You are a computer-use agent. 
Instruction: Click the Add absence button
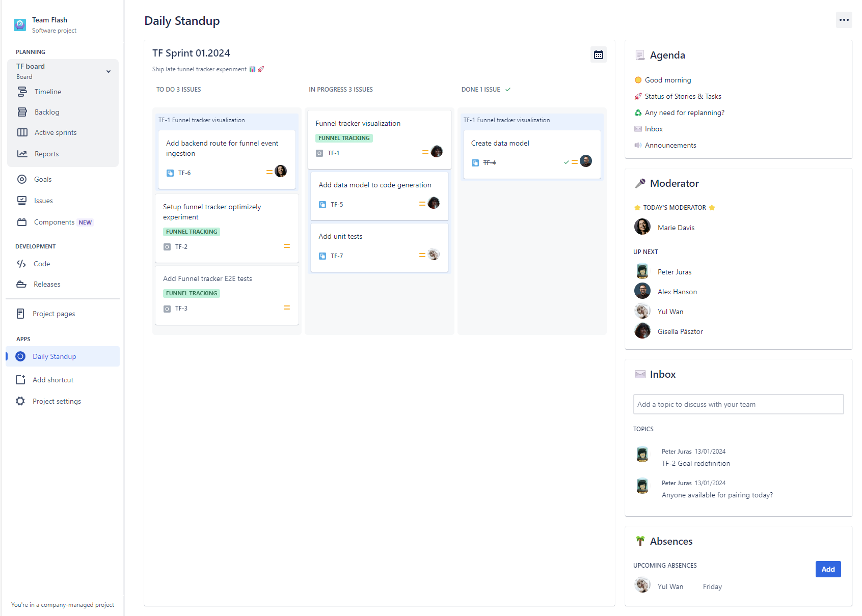(x=827, y=569)
